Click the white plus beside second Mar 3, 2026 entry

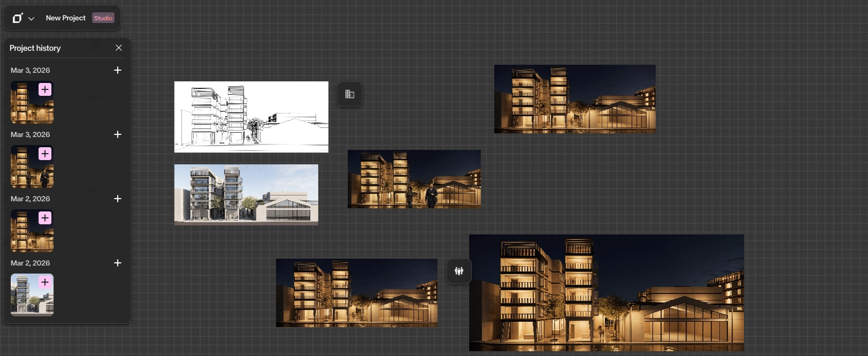click(118, 135)
